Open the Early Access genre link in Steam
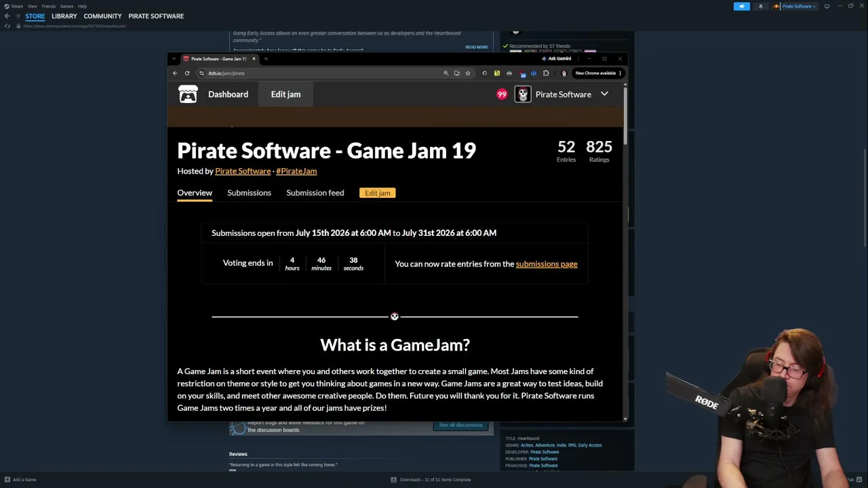This screenshot has width=868, height=488. 590,445
